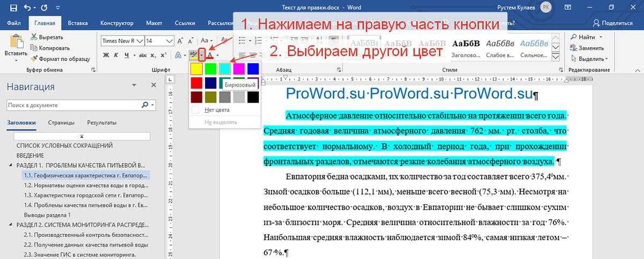Pick the yellow highlight swatch
The height and width of the screenshot is (259, 644).
click(197, 69)
